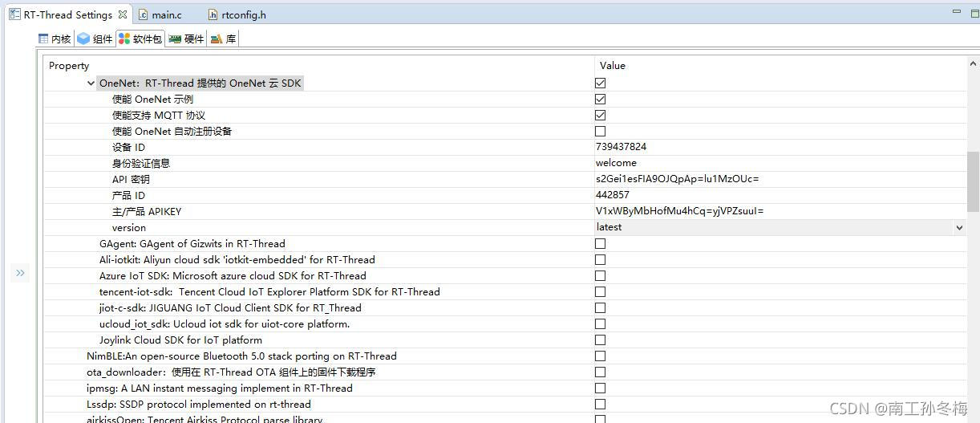Enable the Lssdp SSDP protocol checkbox
The height and width of the screenshot is (423, 980).
coord(600,404)
